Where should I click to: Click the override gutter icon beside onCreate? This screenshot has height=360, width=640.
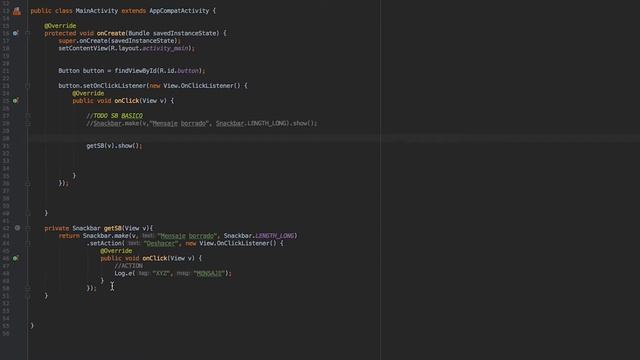click(x=16, y=33)
